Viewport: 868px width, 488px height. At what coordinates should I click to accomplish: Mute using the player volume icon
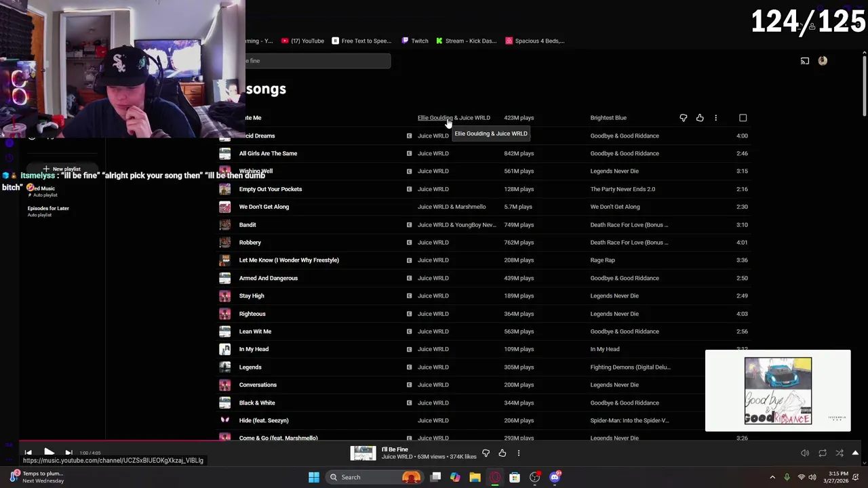(x=805, y=453)
